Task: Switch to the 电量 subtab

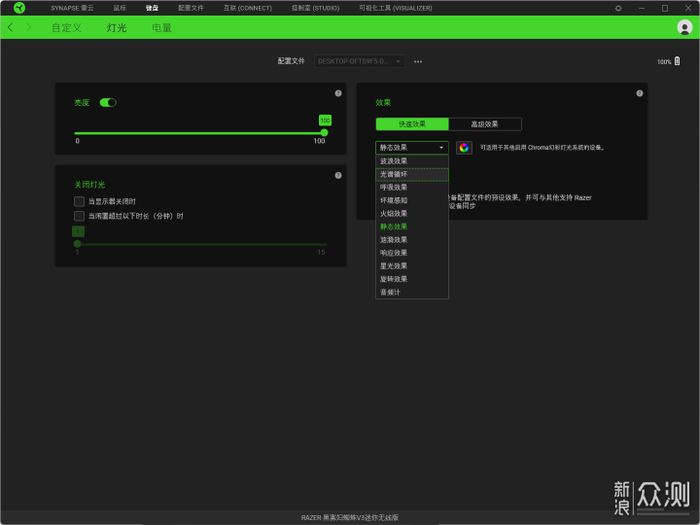Action: (162, 28)
